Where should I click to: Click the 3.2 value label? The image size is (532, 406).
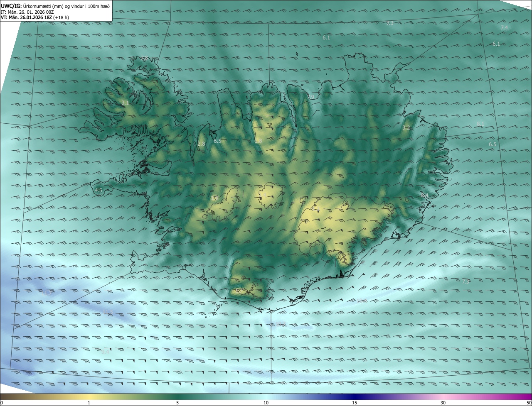point(406,128)
